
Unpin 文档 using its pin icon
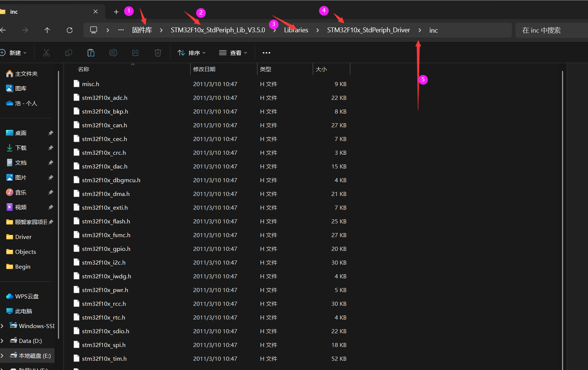click(51, 163)
